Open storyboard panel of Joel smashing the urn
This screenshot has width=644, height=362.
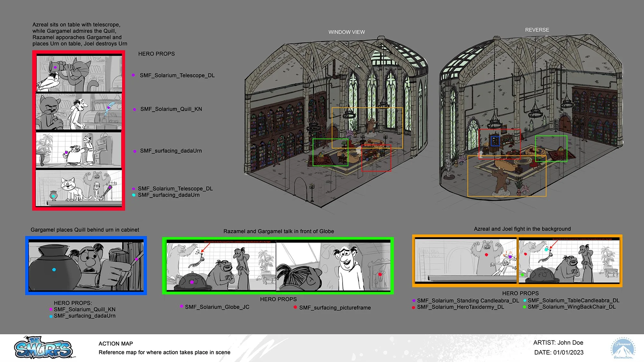79,188
